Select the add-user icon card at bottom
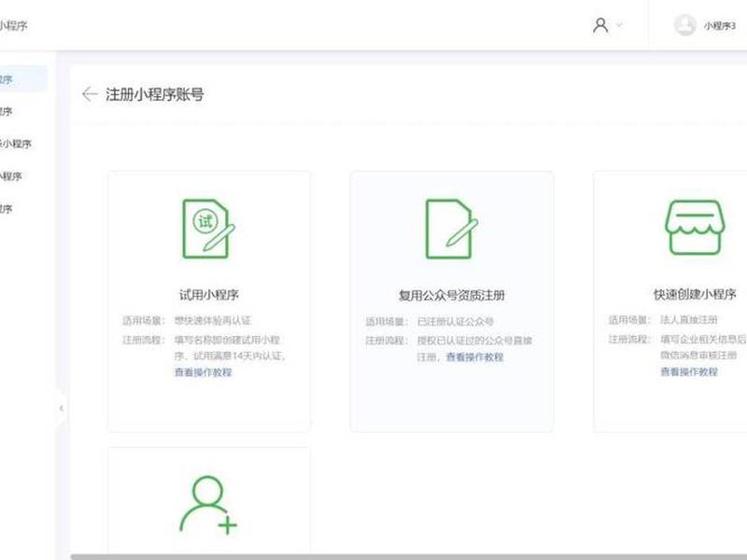 coord(208,503)
